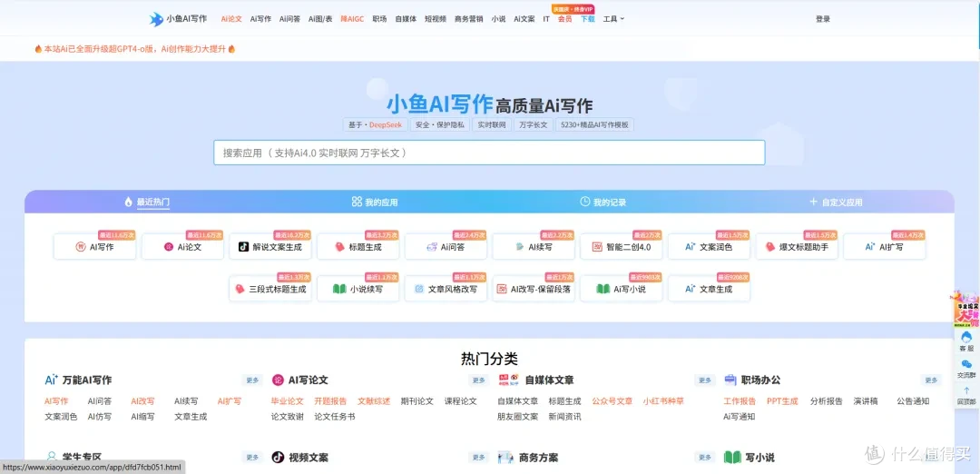
Task: Click the 职场办公 category icon
Action: coord(730,380)
